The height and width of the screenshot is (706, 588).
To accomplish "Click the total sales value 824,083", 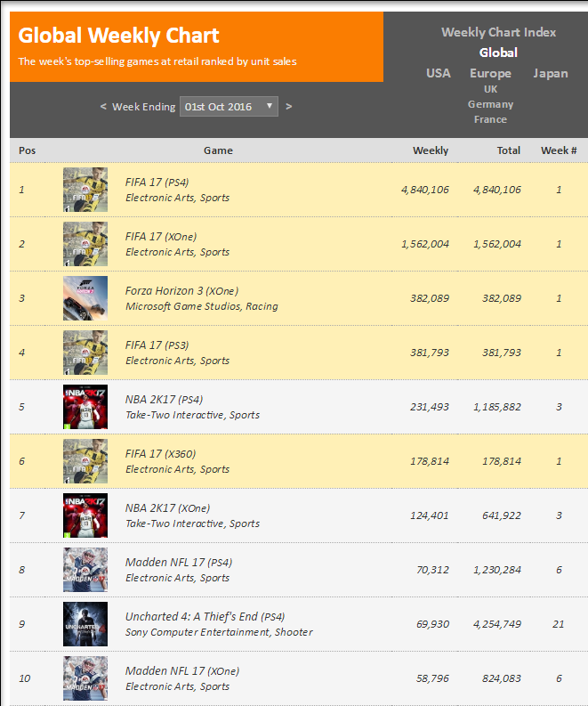I will click(x=502, y=678).
